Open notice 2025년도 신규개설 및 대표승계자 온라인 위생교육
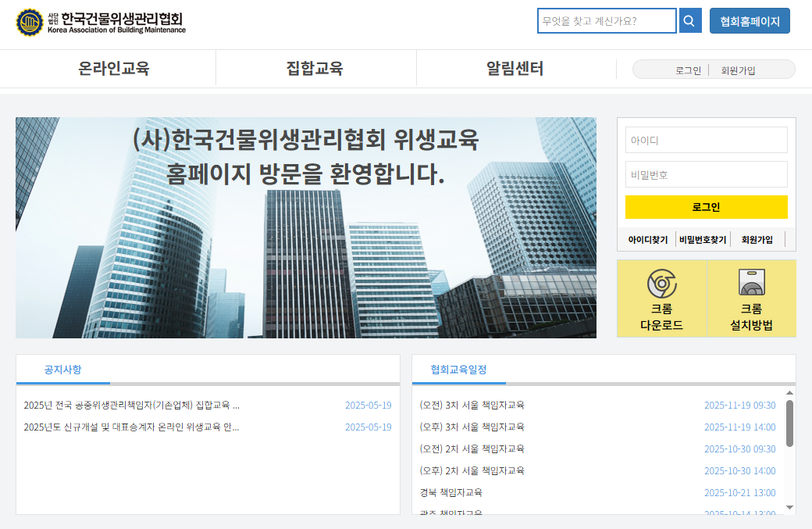This screenshot has width=812, height=529. [131, 427]
